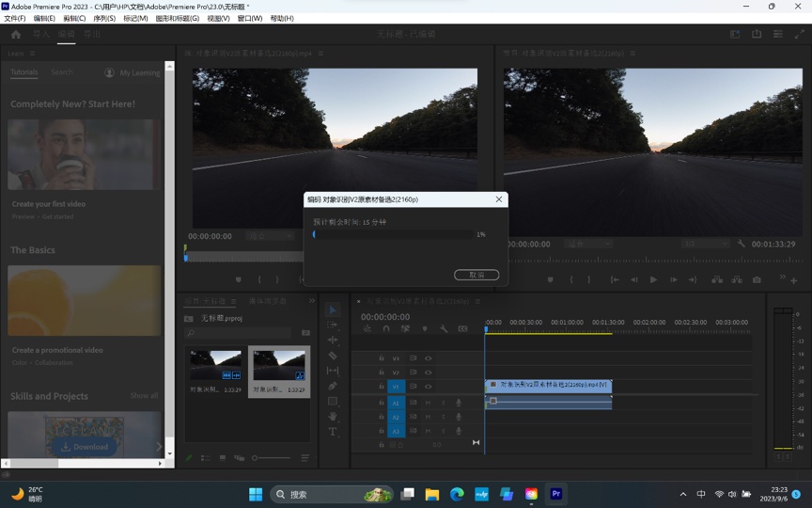This screenshot has width=812, height=508.
Task: Select the Slip tool
Action: (333, 371)
